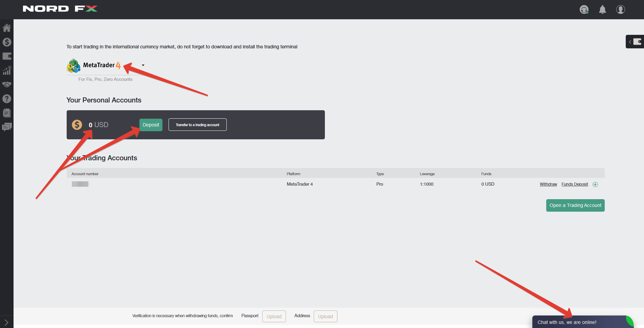Open the chart analytics icon in sidebar
The image size is (644, 328).
click(x=7, y=70)
